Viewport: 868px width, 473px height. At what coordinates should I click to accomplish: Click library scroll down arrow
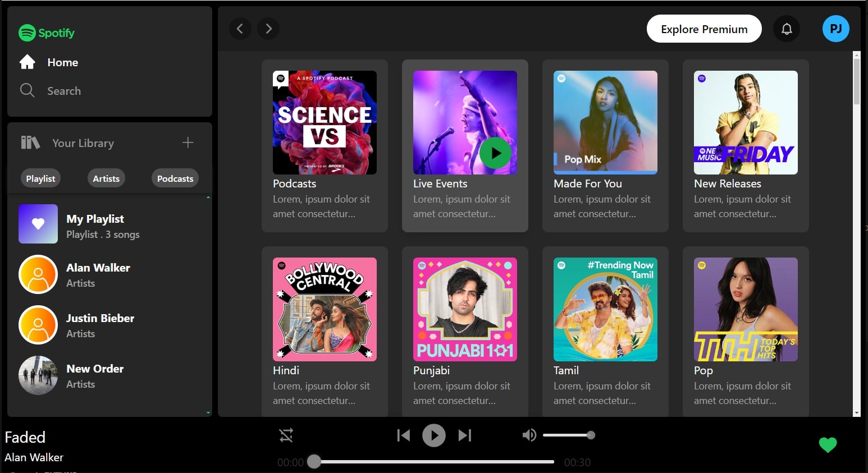(x=208, y=412)
